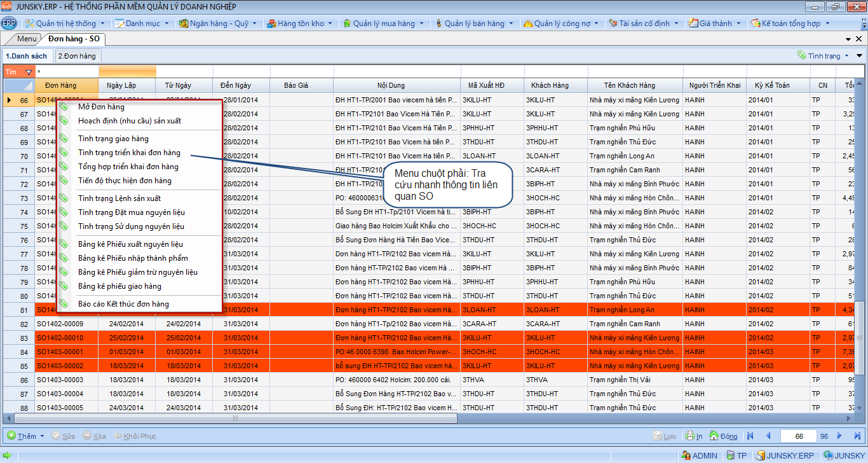The height and width of the screenshot is (463, 868).
Task: Click the filter funnel icon beside Tìm
Action: [28, 72]
